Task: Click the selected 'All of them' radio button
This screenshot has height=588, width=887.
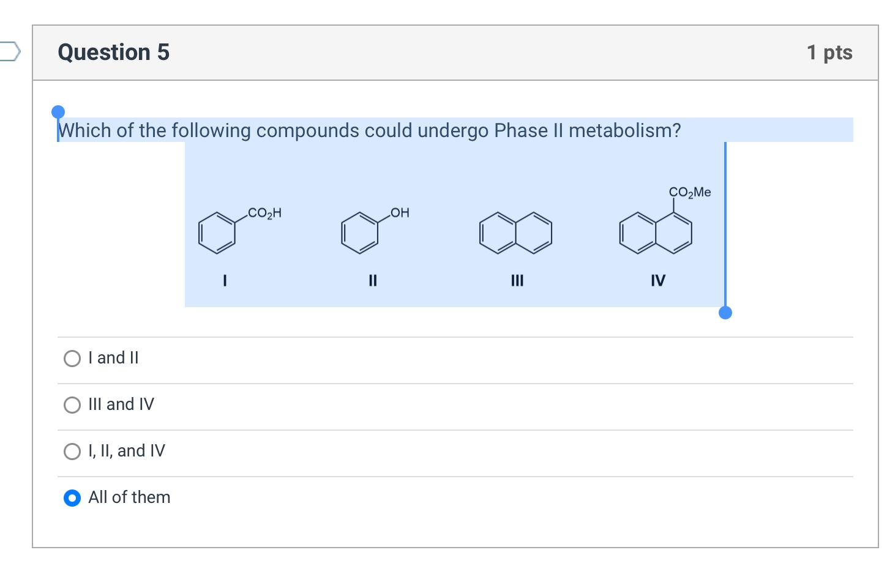Action: (x=72, y=498)
